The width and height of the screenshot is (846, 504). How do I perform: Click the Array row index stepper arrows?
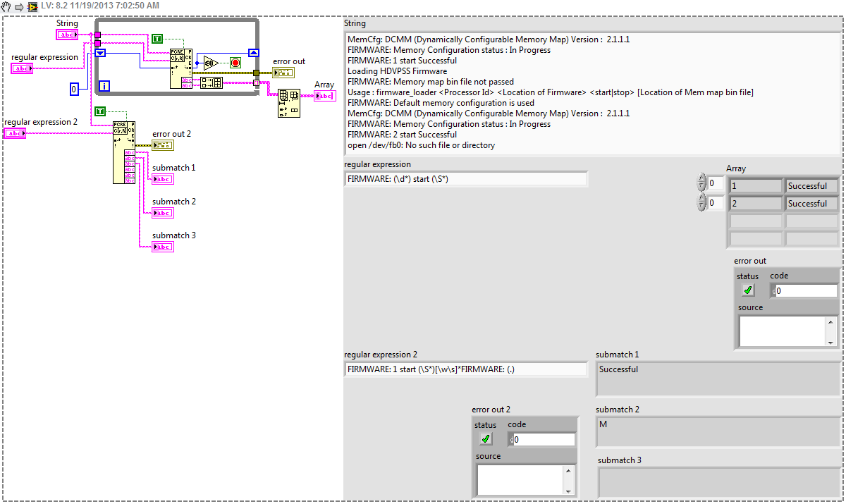(701, 183)
